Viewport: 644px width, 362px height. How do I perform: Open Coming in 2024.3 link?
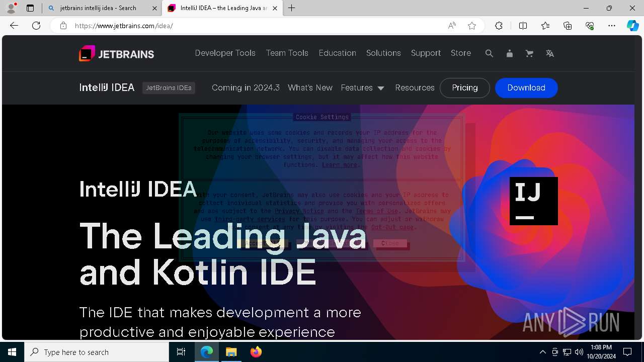click(x=246, y=88)
